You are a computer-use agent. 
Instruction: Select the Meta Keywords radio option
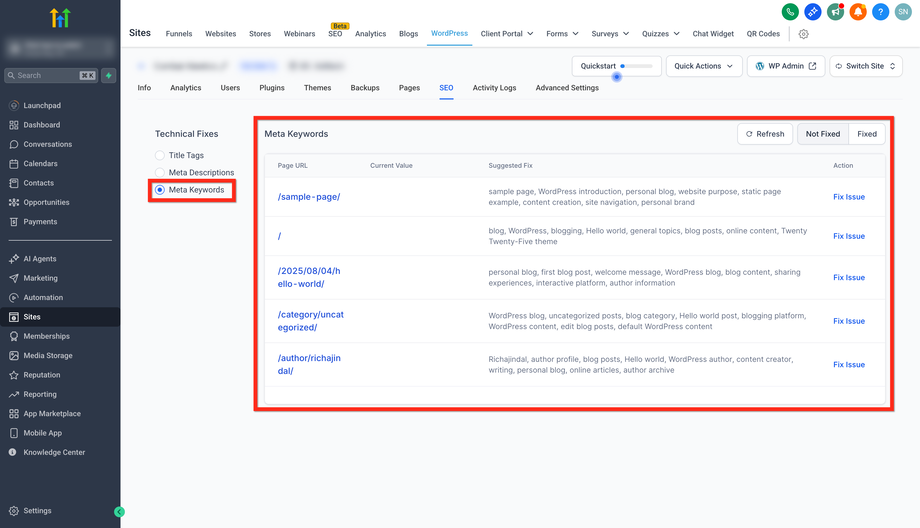[160, 190]
